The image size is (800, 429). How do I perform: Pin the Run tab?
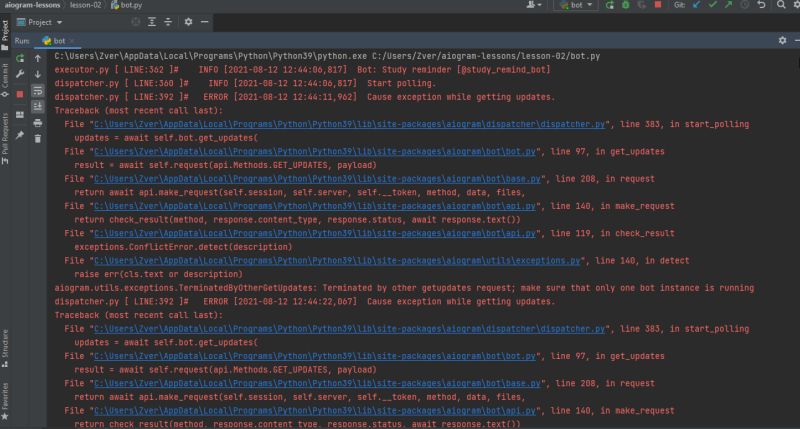[20, 135]
